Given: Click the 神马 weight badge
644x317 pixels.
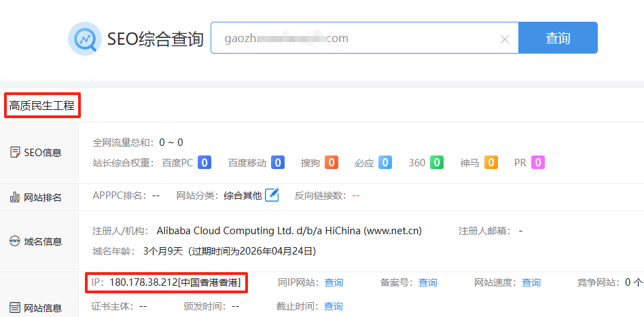Looking at the screenshot, I should click(490, 163).
